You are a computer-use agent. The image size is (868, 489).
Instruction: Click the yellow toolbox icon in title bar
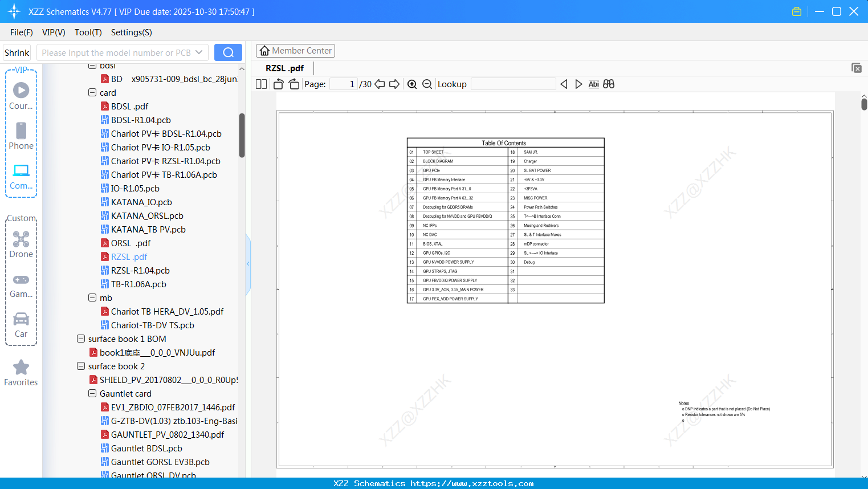point(797,11)
